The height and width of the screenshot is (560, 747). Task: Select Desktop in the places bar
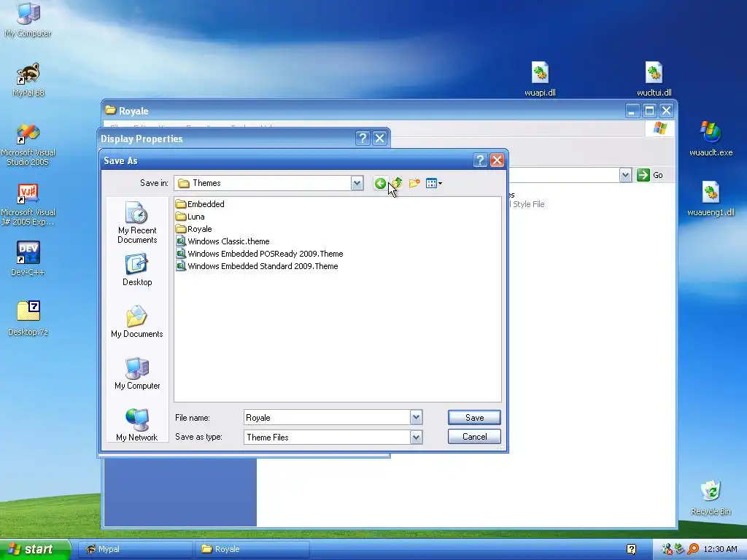point(137,270)
